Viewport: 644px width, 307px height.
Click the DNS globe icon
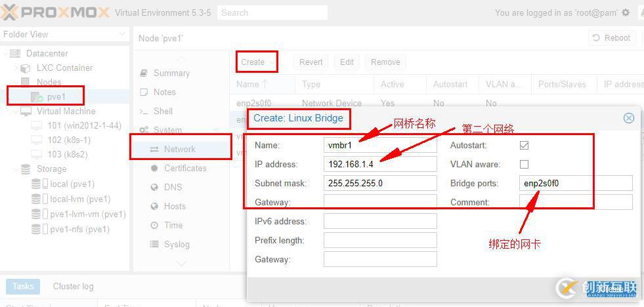pos(154,187)
